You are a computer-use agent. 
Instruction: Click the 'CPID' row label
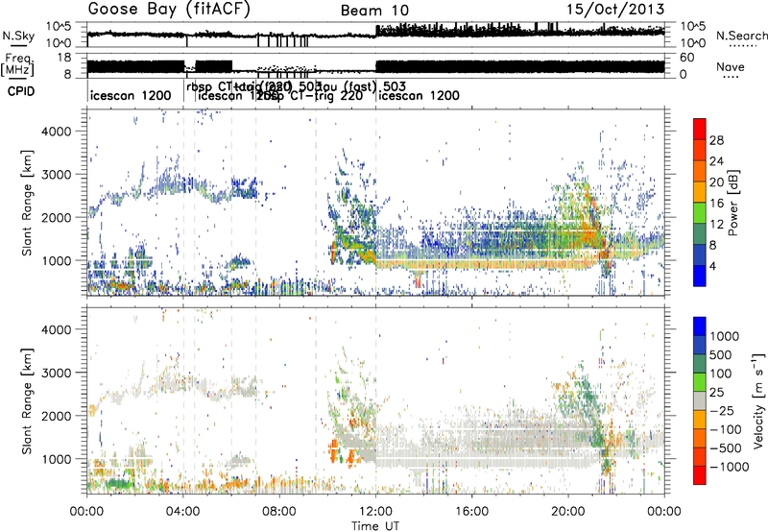(21, 91)
